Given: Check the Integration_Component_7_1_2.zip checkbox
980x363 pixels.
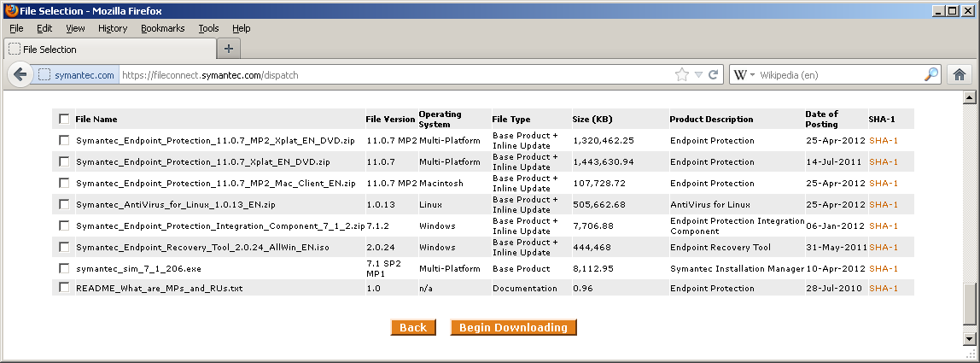Looking at the screenshot, I should click(x=64, y=225).
